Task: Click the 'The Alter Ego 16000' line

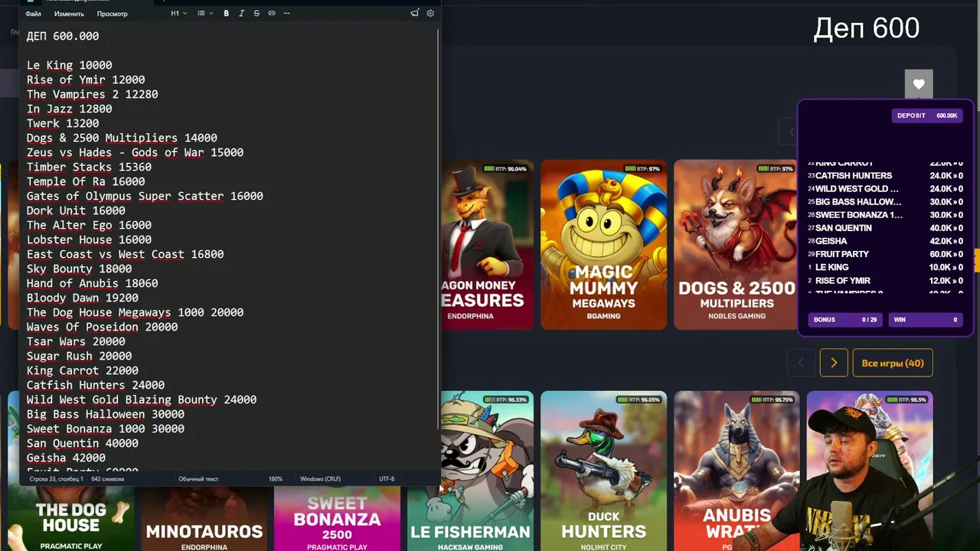Action: [x=89, y=225]
